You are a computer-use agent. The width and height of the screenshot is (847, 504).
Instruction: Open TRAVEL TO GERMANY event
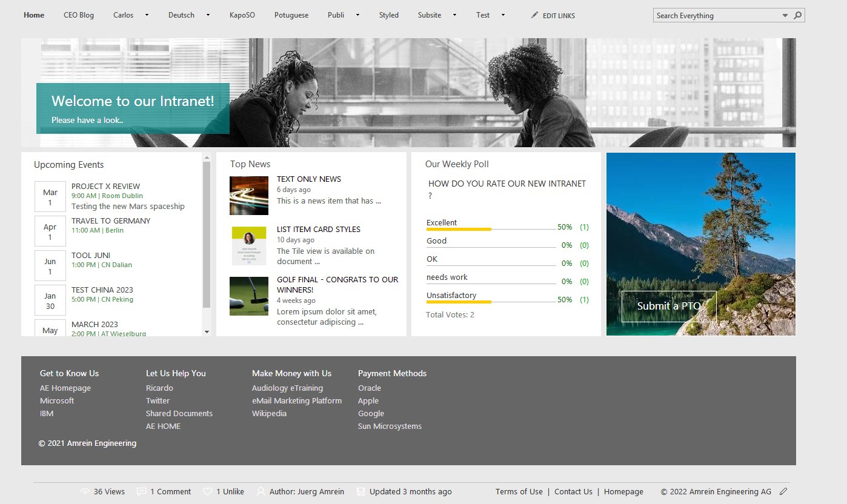(111, 220)
